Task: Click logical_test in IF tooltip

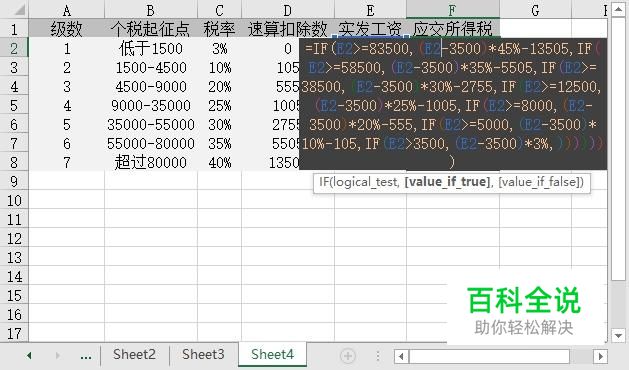Action: 366,182
